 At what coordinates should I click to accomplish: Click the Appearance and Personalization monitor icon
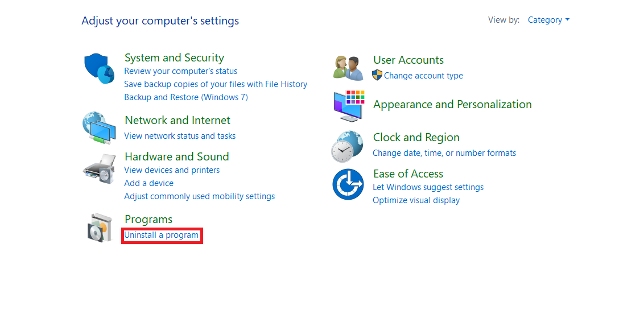(x=348, y=105)
